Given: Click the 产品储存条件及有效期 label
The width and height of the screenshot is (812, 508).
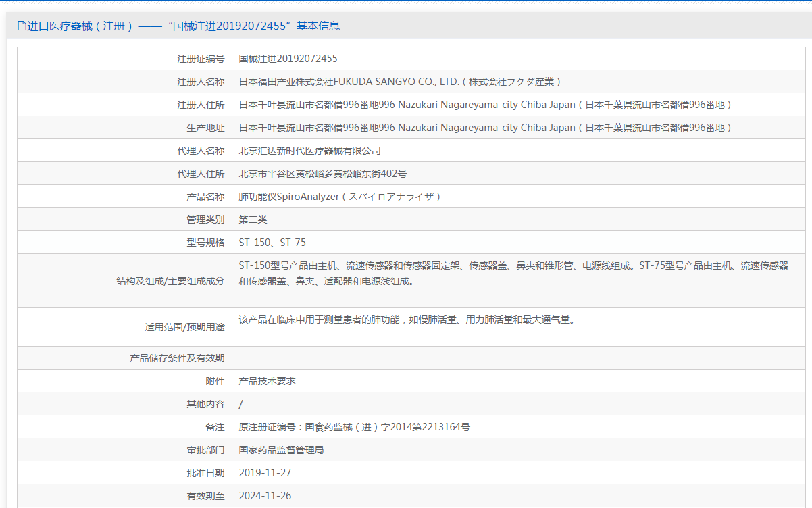Looking at the screenshot, I should (x=177, y=358).
